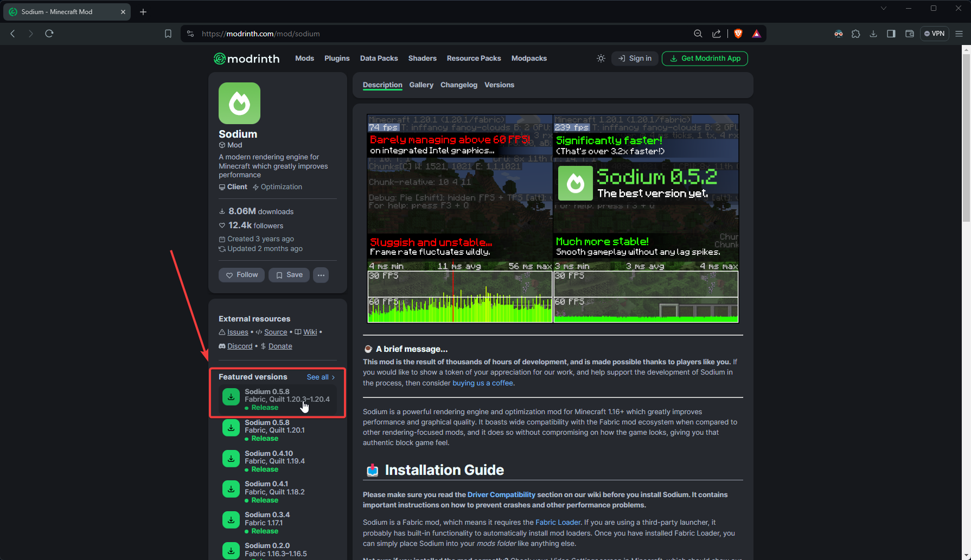Click the address bar URL field

pos(434,34)
